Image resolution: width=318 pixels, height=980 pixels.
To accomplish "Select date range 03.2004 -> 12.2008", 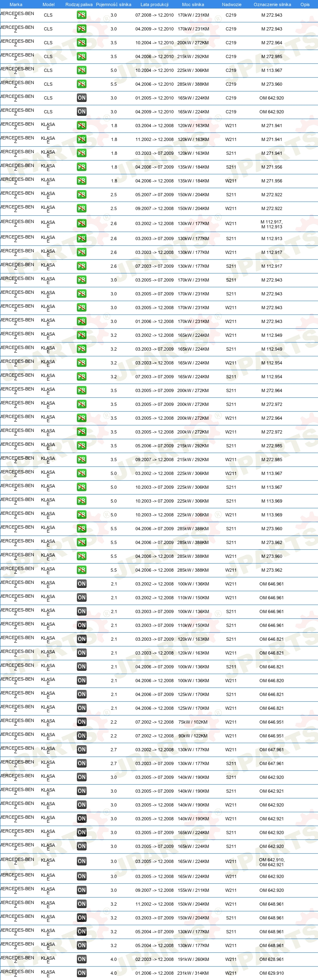I will tap(155, 126).
